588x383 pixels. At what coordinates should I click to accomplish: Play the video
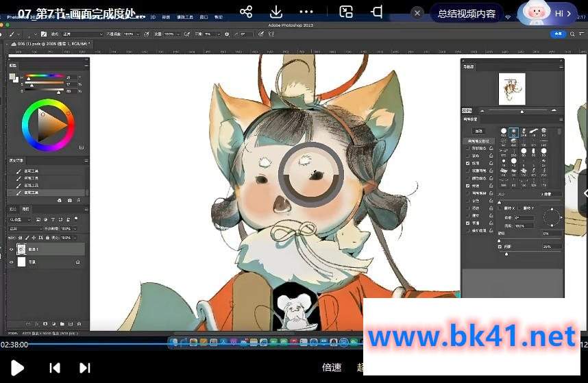coord(17,368)
